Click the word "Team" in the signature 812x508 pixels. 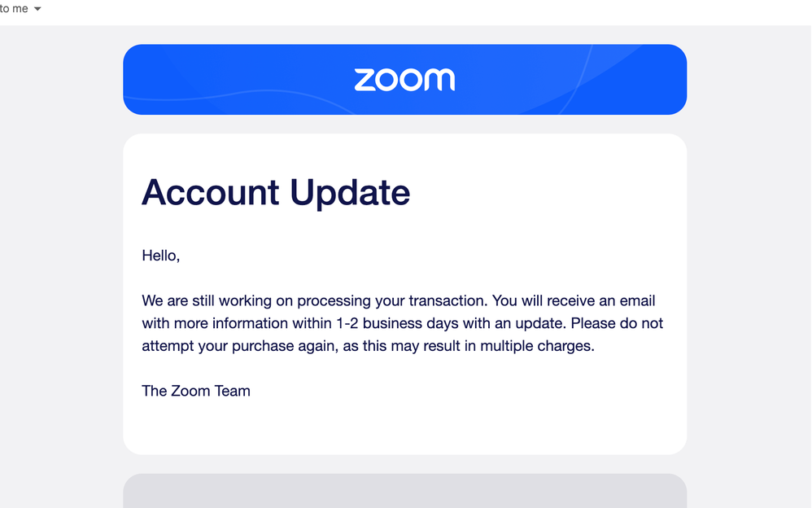coord(232,391)
